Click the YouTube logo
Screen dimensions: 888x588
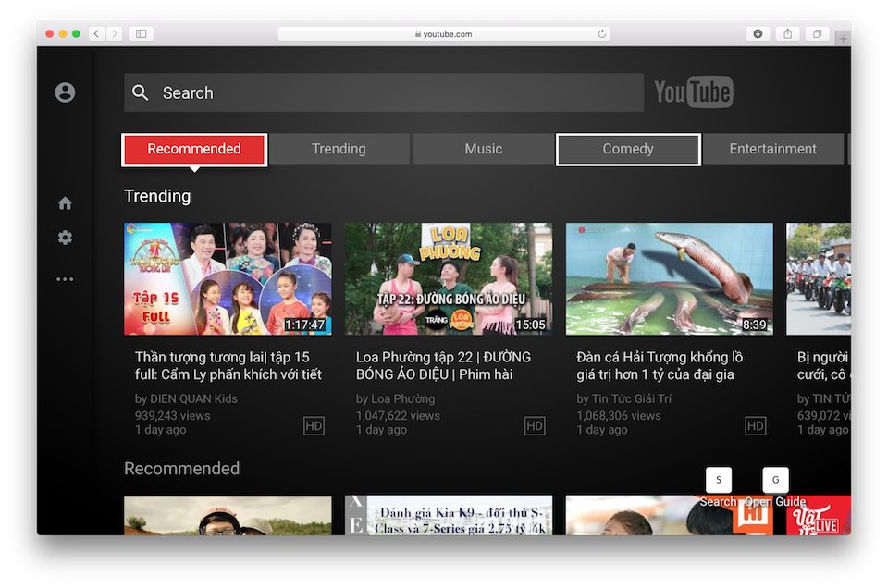coord(693,92)
